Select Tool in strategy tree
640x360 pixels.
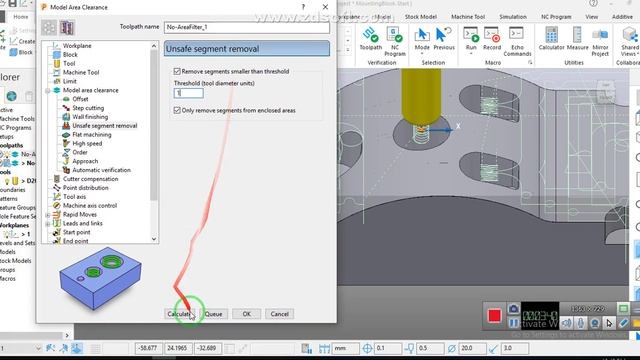[x=69, y=64]
